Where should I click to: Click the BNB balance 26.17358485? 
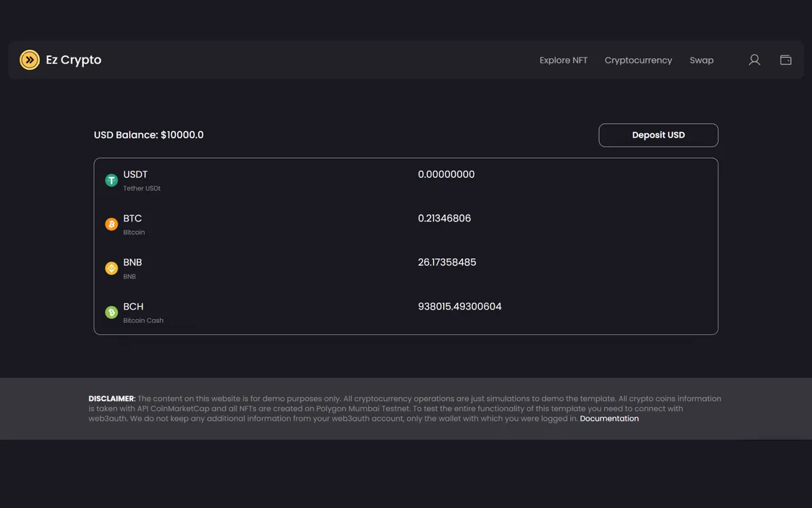[x=447, y=263]
